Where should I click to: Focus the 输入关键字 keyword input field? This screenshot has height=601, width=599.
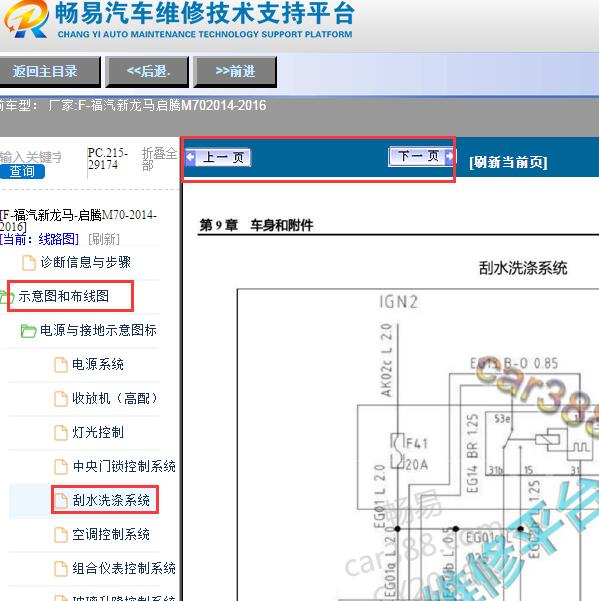[x=31, y=157]
